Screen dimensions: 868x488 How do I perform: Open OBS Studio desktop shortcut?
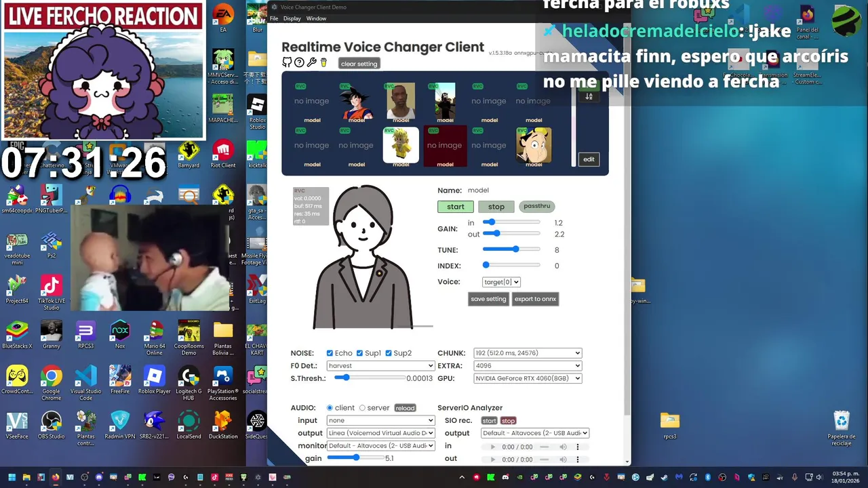click(x=52, y=425)
